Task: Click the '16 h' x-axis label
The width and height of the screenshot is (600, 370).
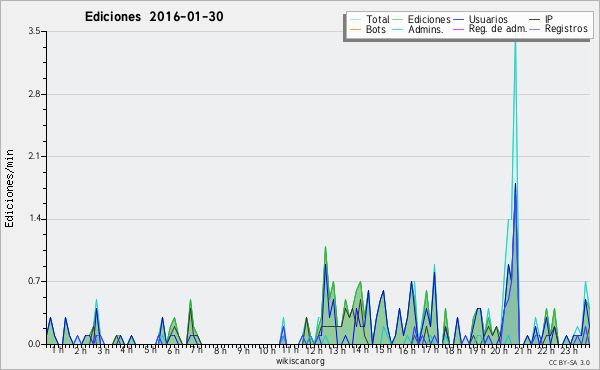Action: 407,350
